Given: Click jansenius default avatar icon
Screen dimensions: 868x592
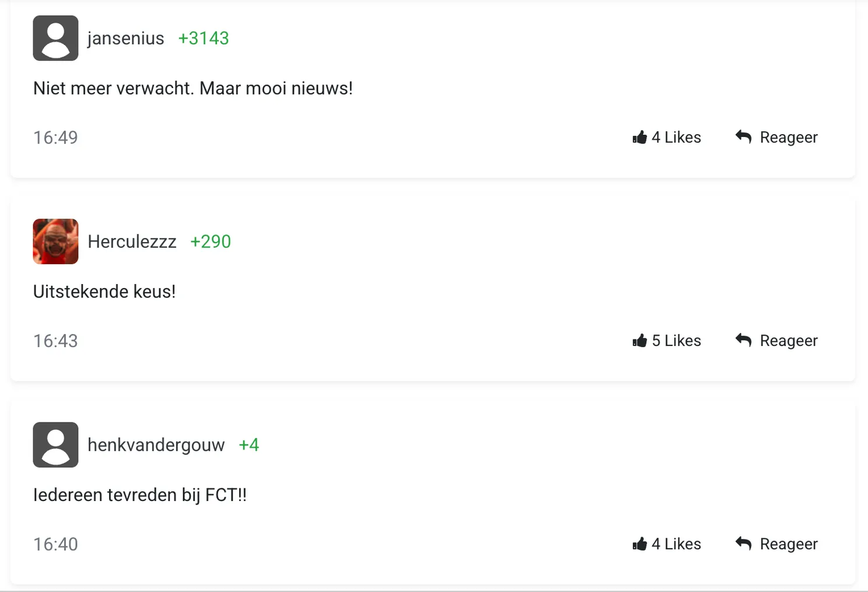Looking at the screenshot, I should 55,38.
